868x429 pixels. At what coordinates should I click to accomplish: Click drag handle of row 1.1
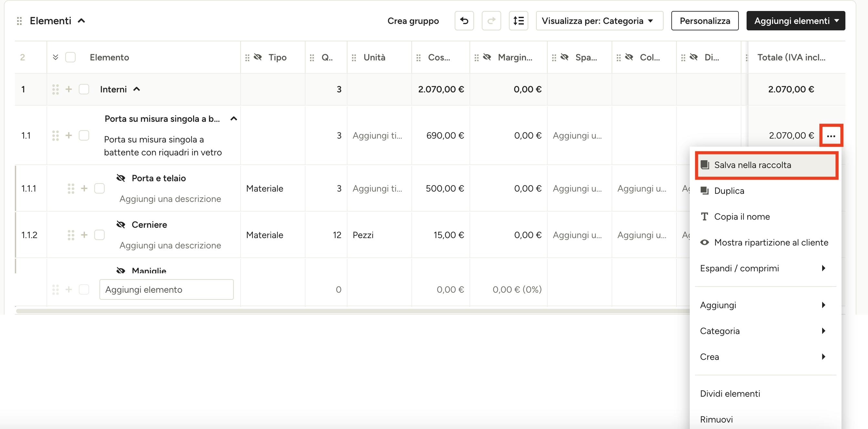[x=56, y=135]
